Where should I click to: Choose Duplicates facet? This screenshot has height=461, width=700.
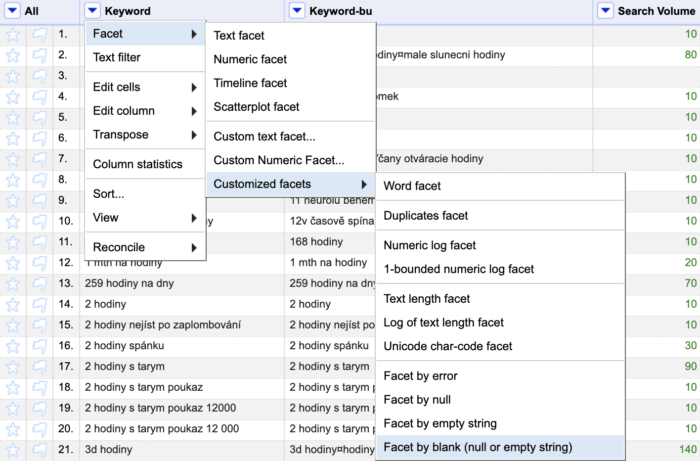point(500,216)
